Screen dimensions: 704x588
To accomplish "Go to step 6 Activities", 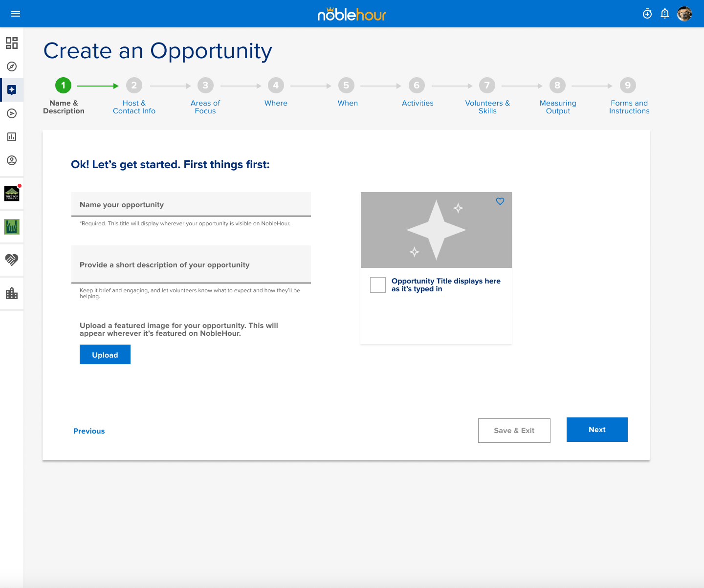I will pyautogui.click(x=418, y=93).
